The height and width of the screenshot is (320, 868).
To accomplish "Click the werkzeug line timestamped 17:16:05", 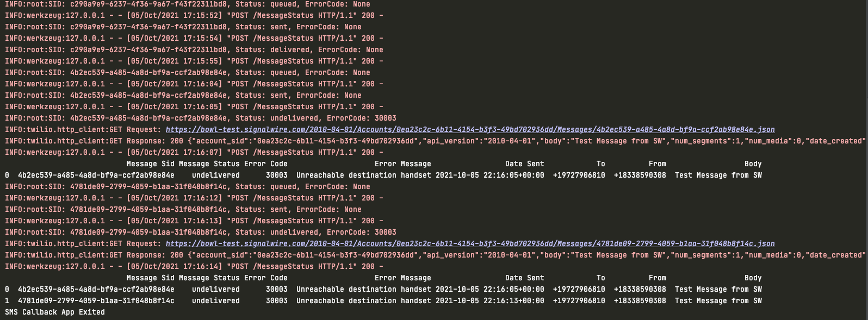I will (x=194, y=107).
